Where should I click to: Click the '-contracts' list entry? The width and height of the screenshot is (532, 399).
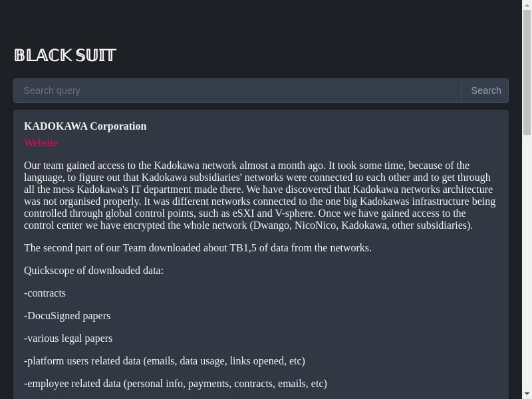45,293
